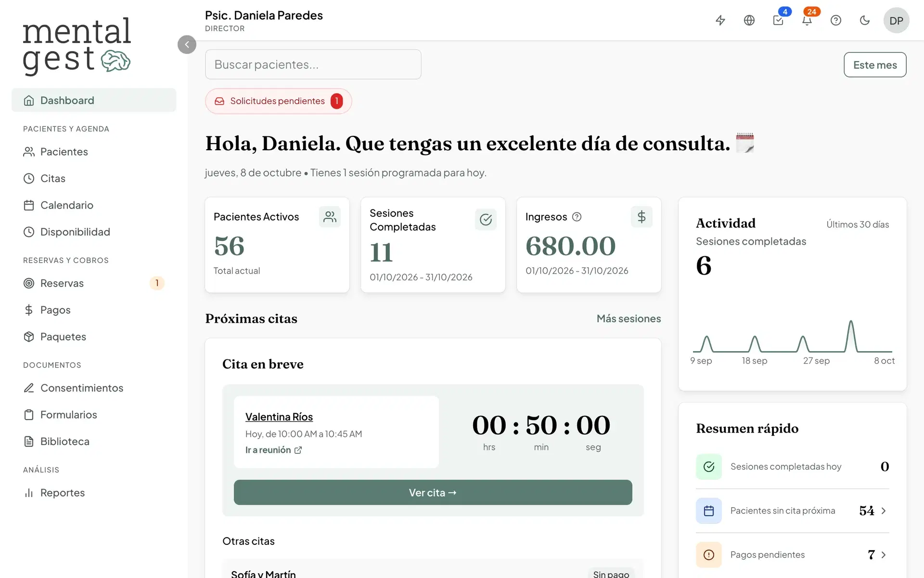Screen dimensions: 924x578
Task: Click the Reservas badge showing 1
Action: (157, 283)
